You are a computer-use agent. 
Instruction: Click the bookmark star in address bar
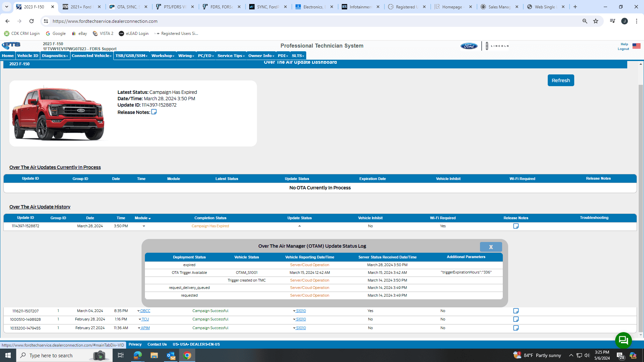click(596, 21)
